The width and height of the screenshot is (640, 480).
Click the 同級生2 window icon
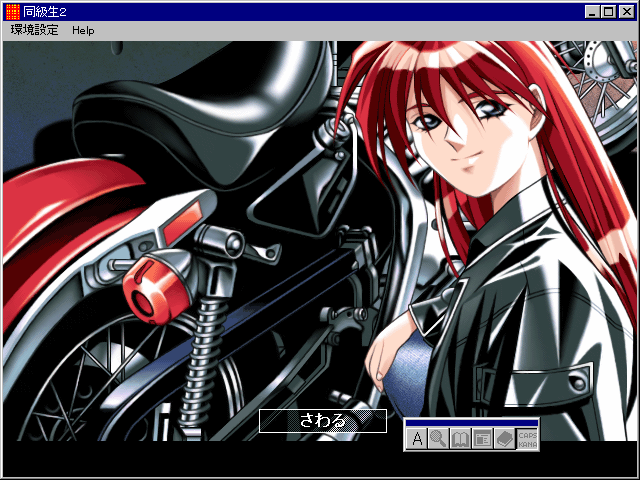[x=13, y=12]
